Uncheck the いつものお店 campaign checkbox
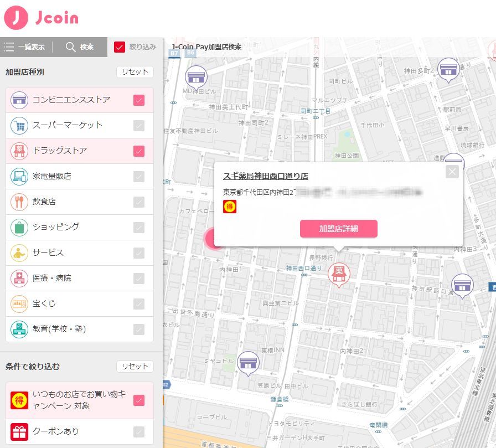Image resolution: width=496 pixels, height=448 pixels. pyautogui.click(x=139, y=400)
